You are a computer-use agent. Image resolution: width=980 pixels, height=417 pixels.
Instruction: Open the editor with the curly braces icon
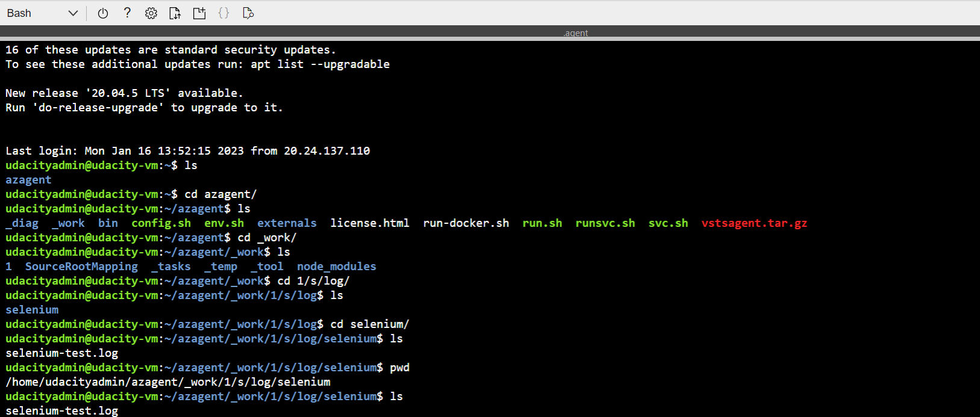click(223, 13)
